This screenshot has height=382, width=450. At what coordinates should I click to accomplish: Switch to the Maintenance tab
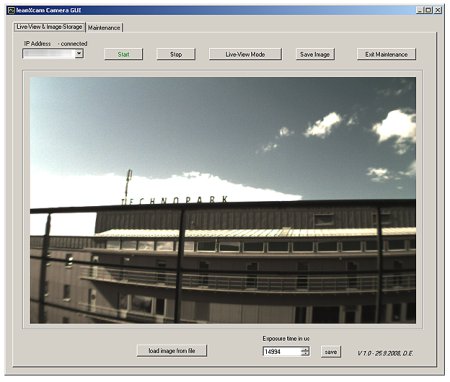[x=104, y=28]
